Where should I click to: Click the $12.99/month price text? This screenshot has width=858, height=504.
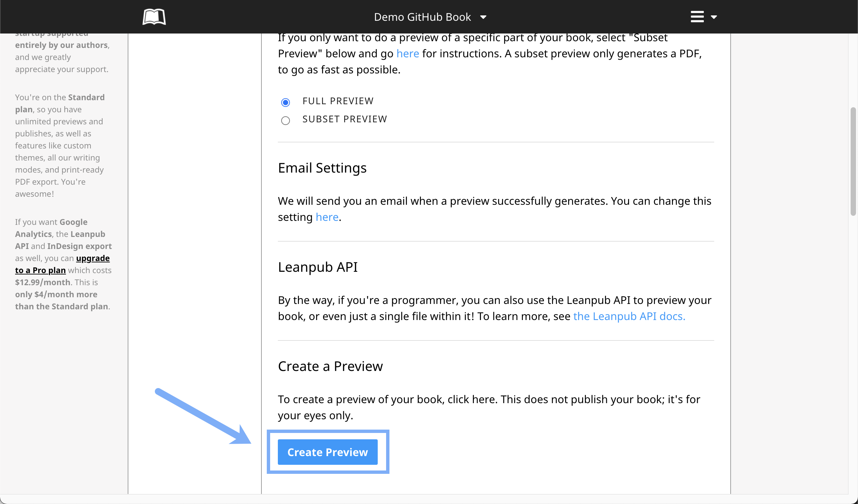[x=43, y=282]
